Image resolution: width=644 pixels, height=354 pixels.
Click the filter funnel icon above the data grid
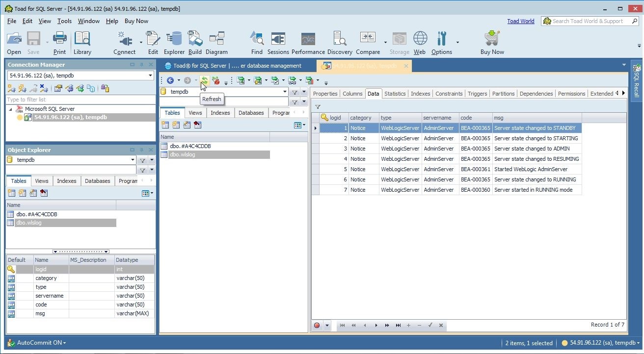318,107
